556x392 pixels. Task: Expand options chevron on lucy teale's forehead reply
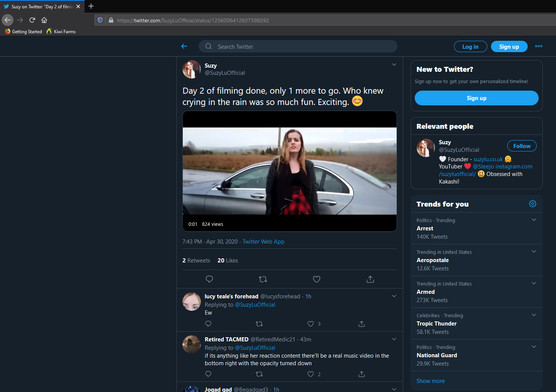pos(394,296)
